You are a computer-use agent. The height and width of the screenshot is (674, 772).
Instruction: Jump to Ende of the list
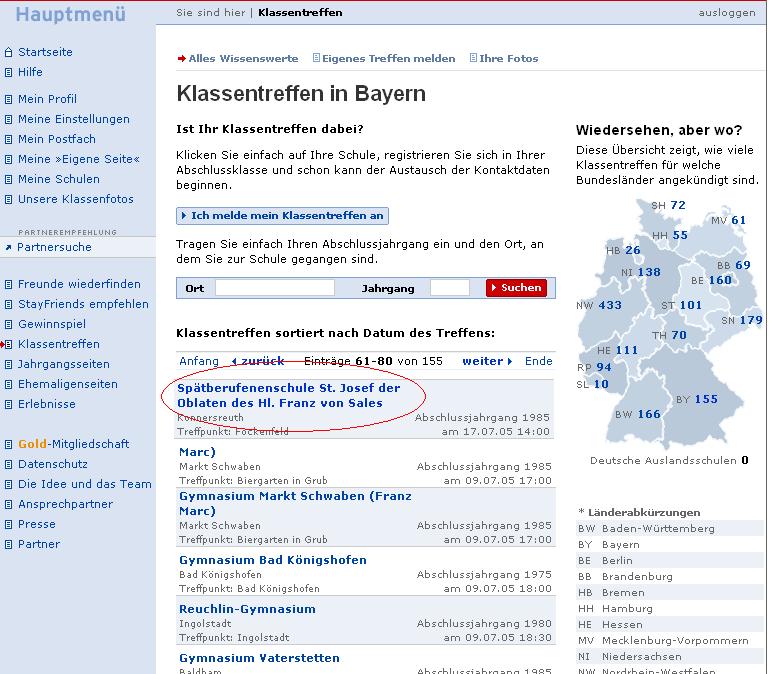538,361
